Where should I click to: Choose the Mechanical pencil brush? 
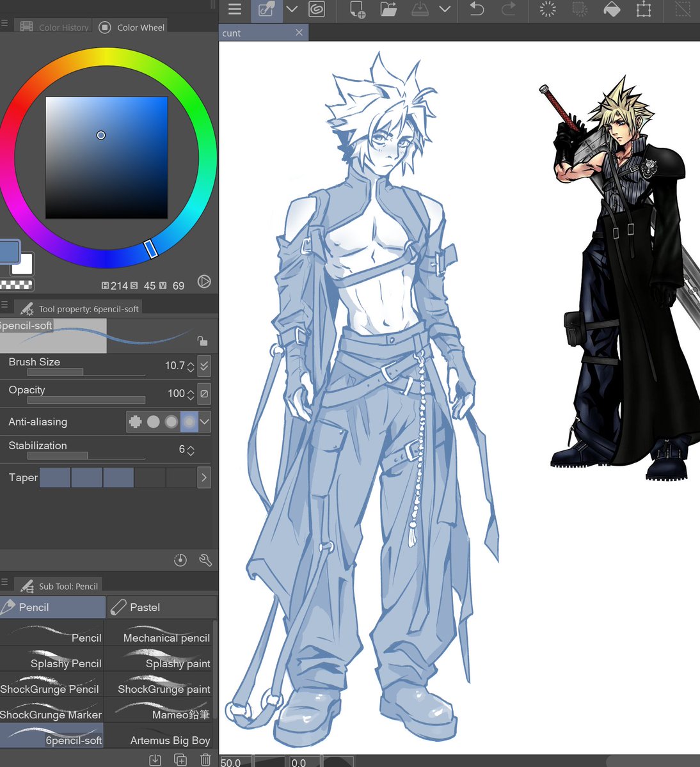(159, 633)
